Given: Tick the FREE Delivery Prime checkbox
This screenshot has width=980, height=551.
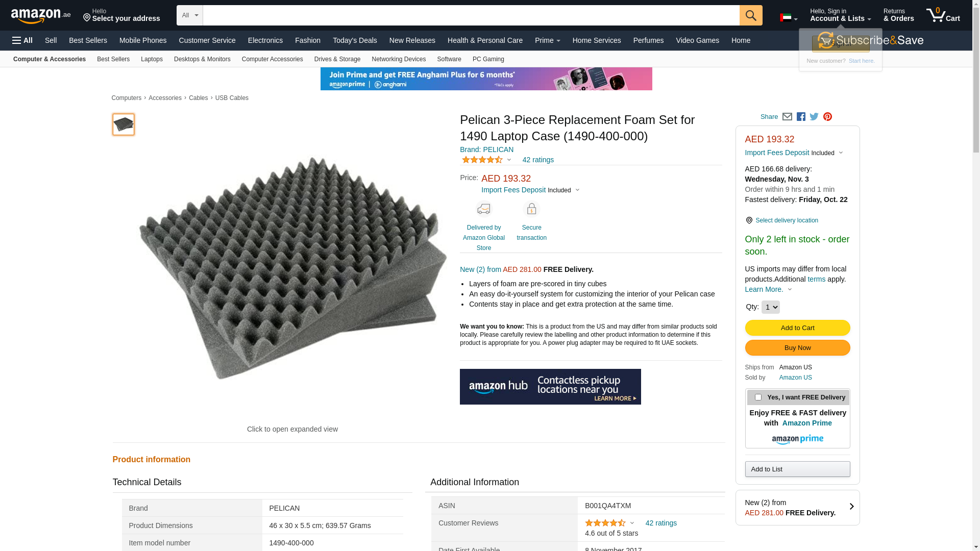Looking at the screenshot, I should pos(758,397).
